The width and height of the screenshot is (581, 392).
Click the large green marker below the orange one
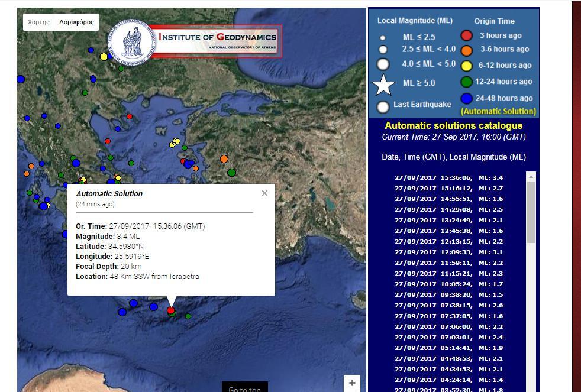(x=231, y=172)
